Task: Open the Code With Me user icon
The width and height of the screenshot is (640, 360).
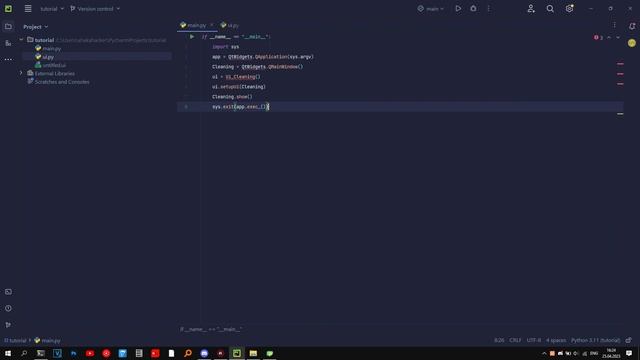Action: coord(531,9)
